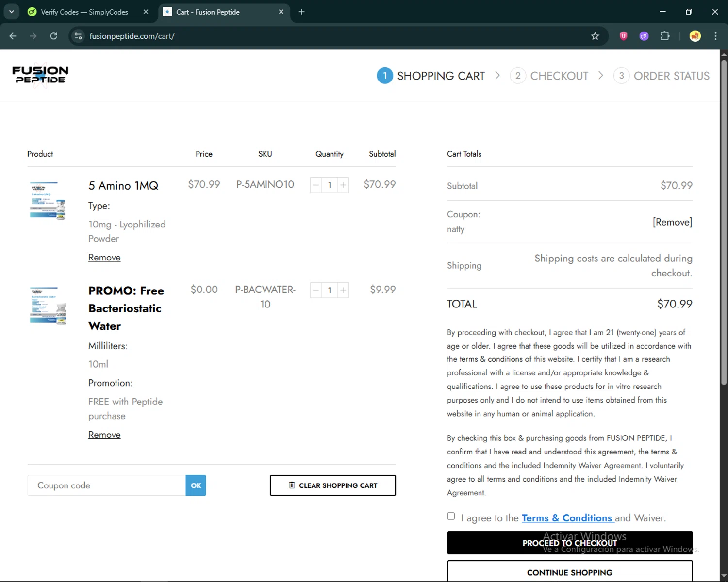Remove 5 Amino 1MQ from the cart

(x=104, y=258)
